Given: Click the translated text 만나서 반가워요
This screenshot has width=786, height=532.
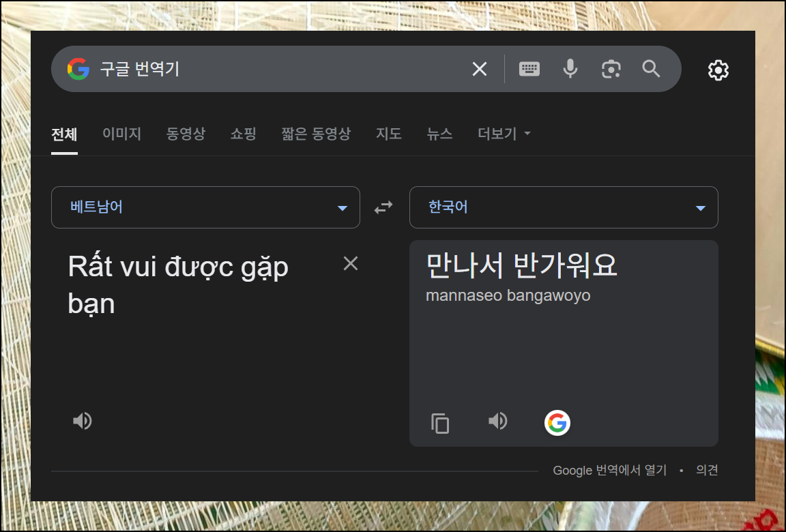Looking at the screenshot, I should coord(521,265).
